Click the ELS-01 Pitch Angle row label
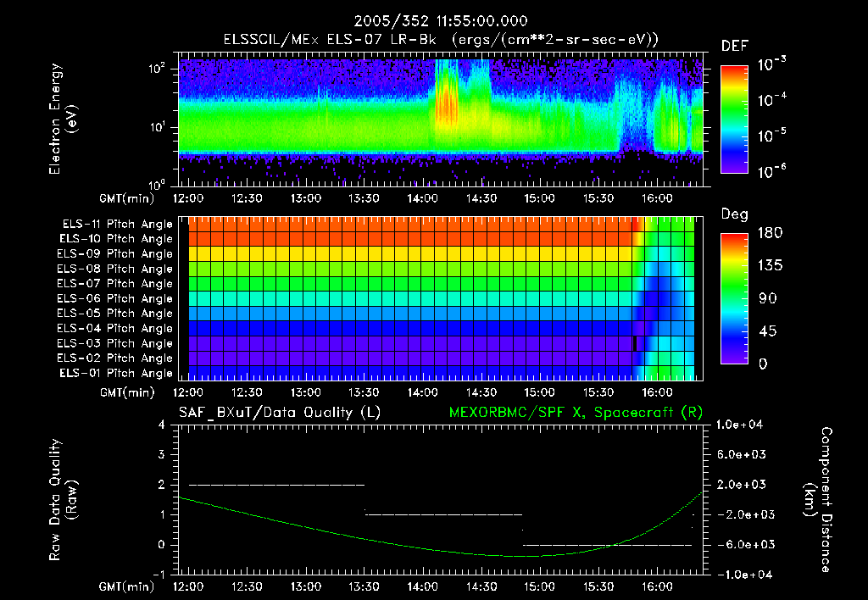Viewport: 868px width, 600px height. pyautogui.click(x=116, y=373)
